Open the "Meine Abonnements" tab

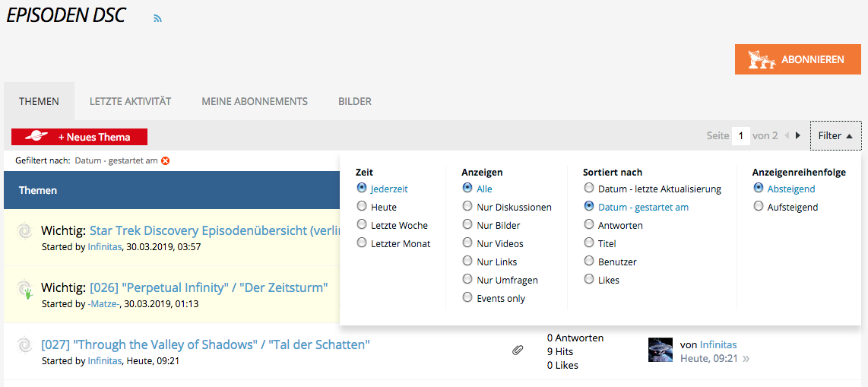tap(255, 101)
